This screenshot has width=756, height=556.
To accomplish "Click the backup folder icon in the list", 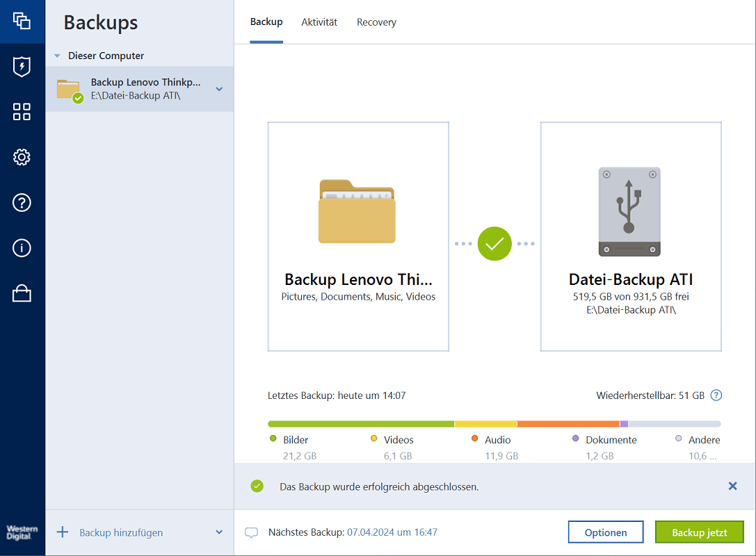I will tap(70, 90).
